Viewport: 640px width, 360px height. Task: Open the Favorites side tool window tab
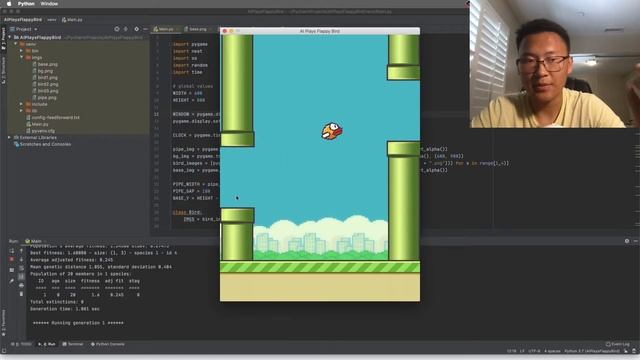tap(3, 322)
